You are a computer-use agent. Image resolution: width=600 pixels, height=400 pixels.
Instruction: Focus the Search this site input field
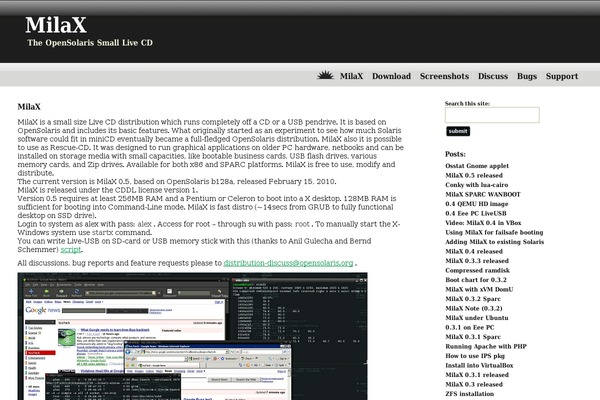(492, 115)
